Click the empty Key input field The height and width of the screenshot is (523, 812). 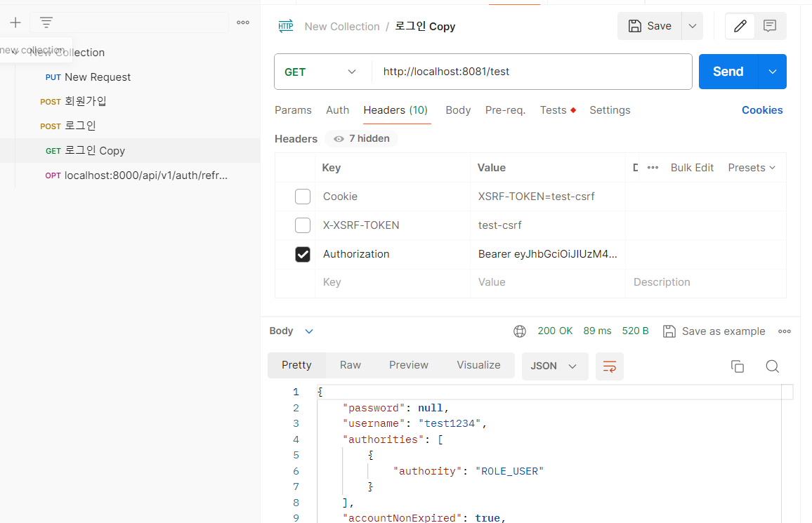(393, 282)
